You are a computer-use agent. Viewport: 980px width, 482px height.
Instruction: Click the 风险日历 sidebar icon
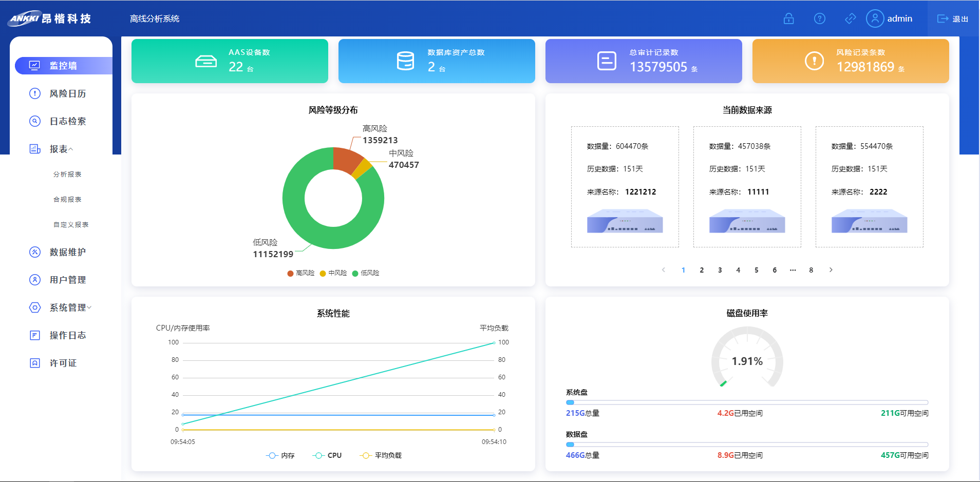(35, 93)
